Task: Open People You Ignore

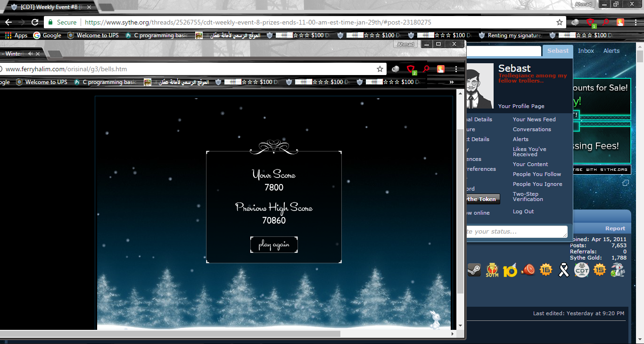Action: 537,184
